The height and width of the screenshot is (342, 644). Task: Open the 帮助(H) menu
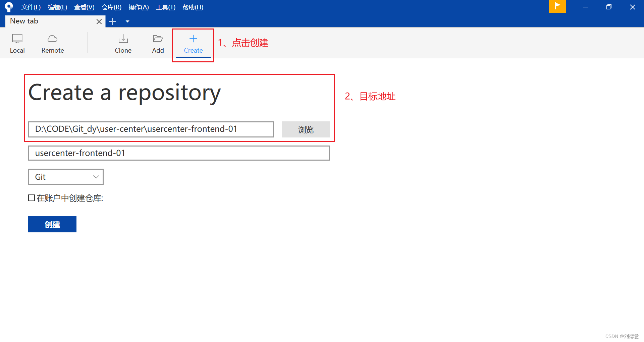[193, 7]
